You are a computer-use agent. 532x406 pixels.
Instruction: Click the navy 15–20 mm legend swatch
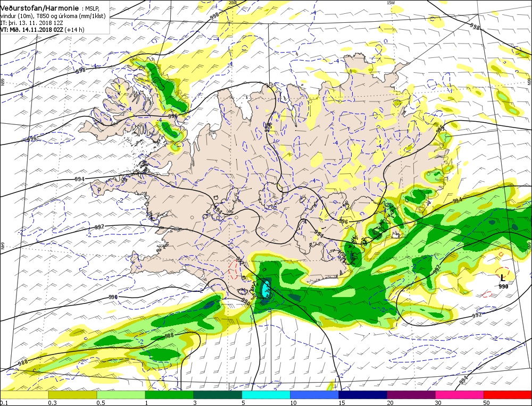pos(363,394)
